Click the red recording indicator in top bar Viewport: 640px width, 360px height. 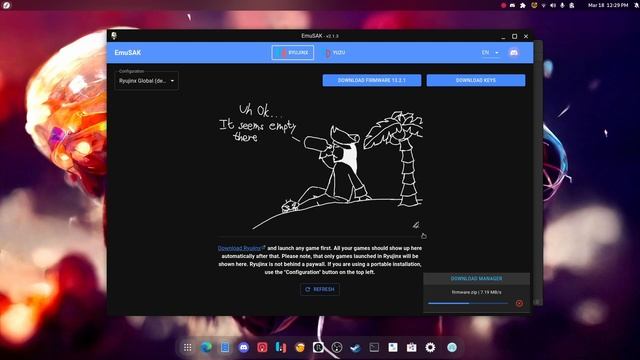pos(504,5)
